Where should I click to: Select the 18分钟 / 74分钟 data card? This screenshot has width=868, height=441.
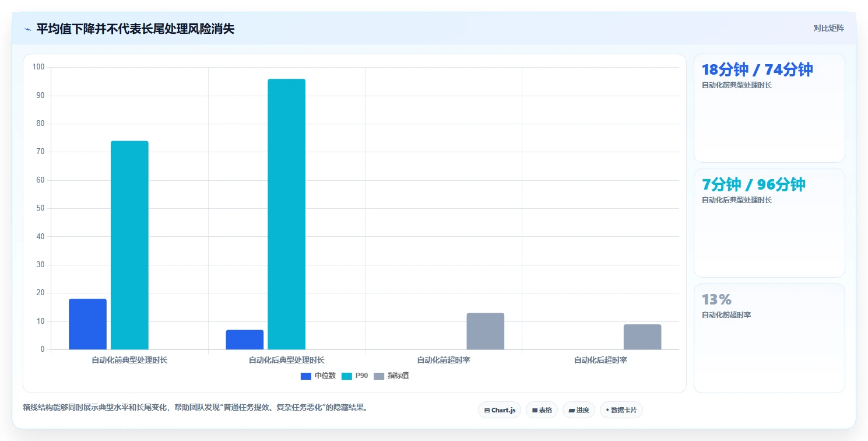(769, 108)
